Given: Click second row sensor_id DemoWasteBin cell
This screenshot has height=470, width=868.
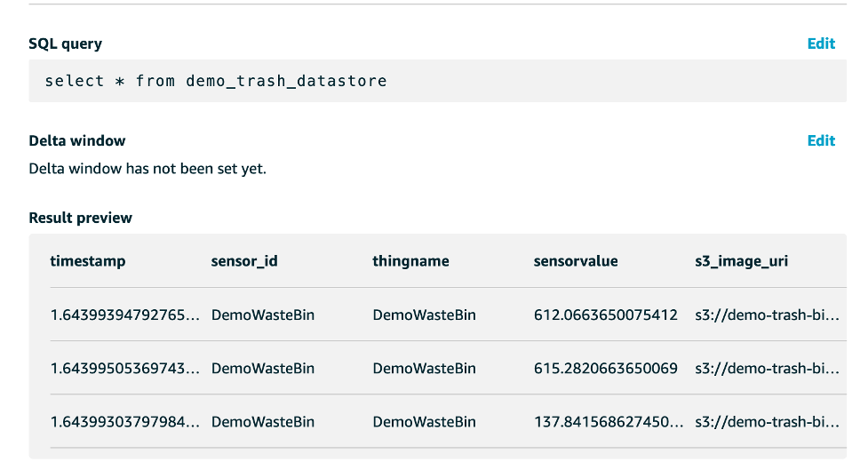Looking at the screenshot, I should coord(263,368).
